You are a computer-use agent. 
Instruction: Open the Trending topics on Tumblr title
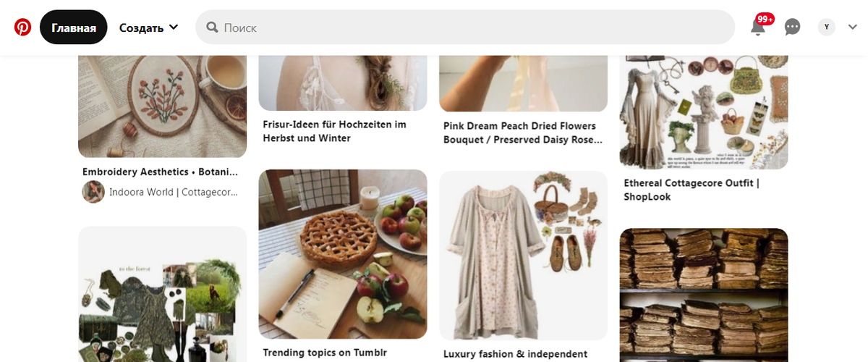325,353
